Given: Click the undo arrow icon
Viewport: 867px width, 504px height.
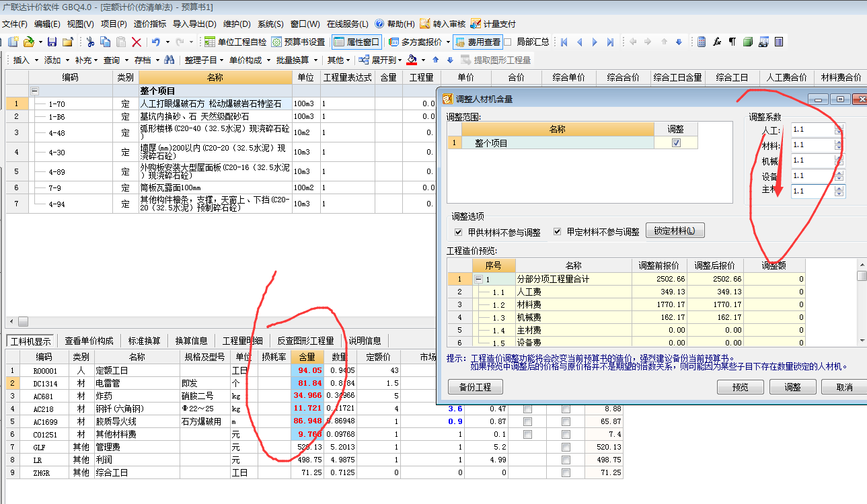Looking at the screenshot, I should (x=155, y=42).
